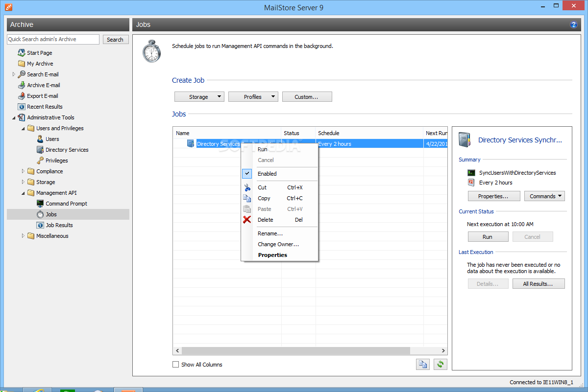Click the Start Page home icon
This screenshot has height=392, width=588.
[x=22, y=53]
